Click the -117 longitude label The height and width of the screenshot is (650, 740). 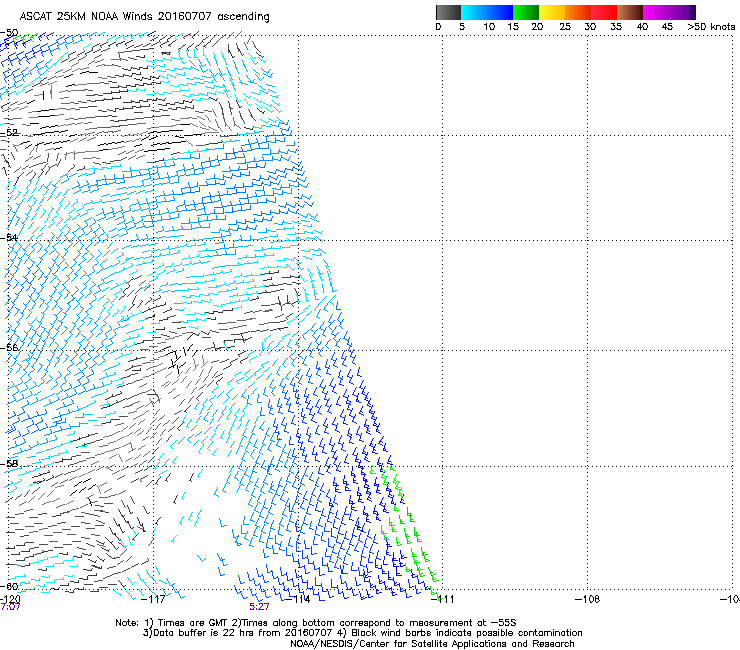pyautogui.click(x=154, y=599)
